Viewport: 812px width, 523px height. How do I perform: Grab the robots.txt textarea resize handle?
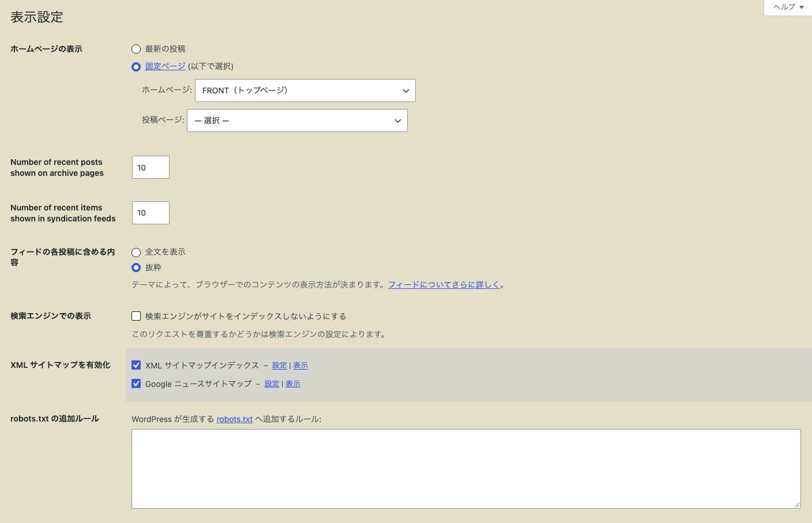click(797, 505)
